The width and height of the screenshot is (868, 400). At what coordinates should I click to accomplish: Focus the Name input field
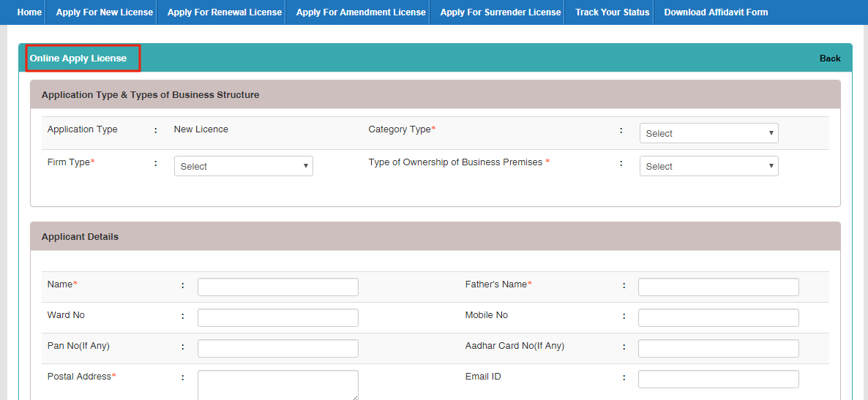278,287
